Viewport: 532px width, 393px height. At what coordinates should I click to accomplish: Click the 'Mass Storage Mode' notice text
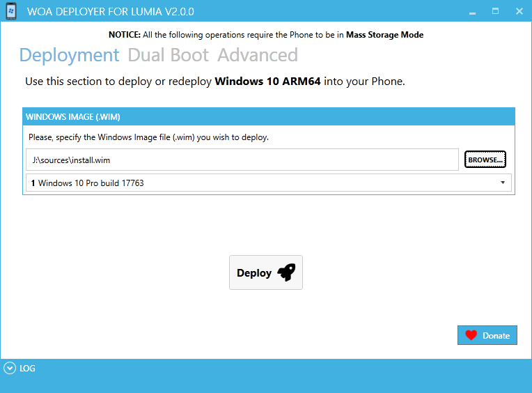pos(385,35)
